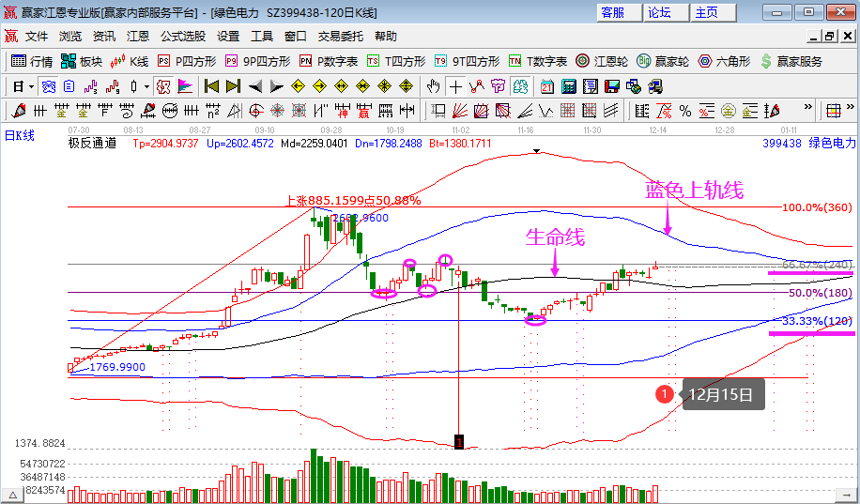Open the 9P四方形 tool

[258, 61]
